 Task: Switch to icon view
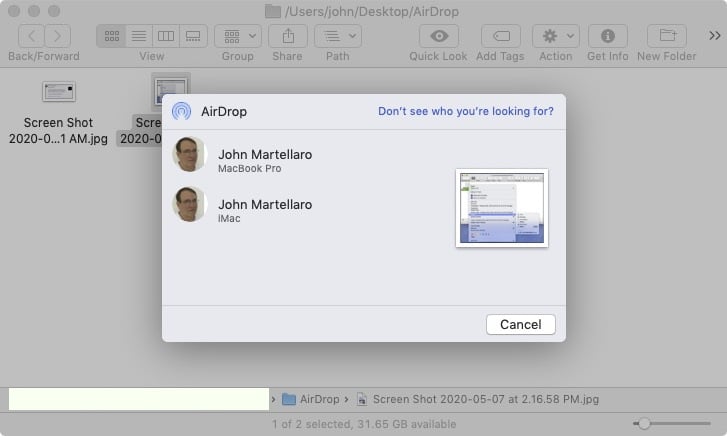[x=111, y=36]
